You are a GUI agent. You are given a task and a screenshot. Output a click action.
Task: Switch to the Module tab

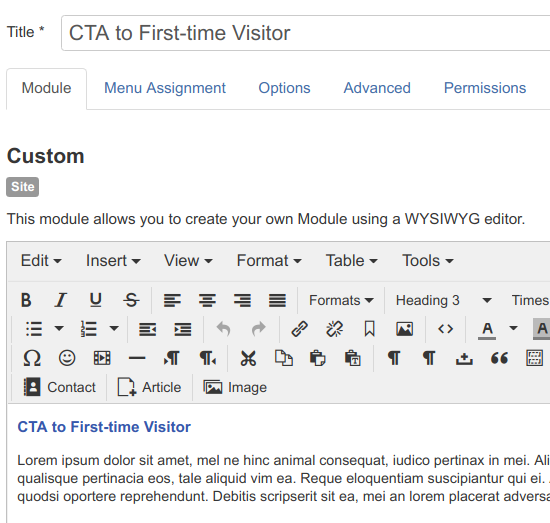click(x=46, y=88)
